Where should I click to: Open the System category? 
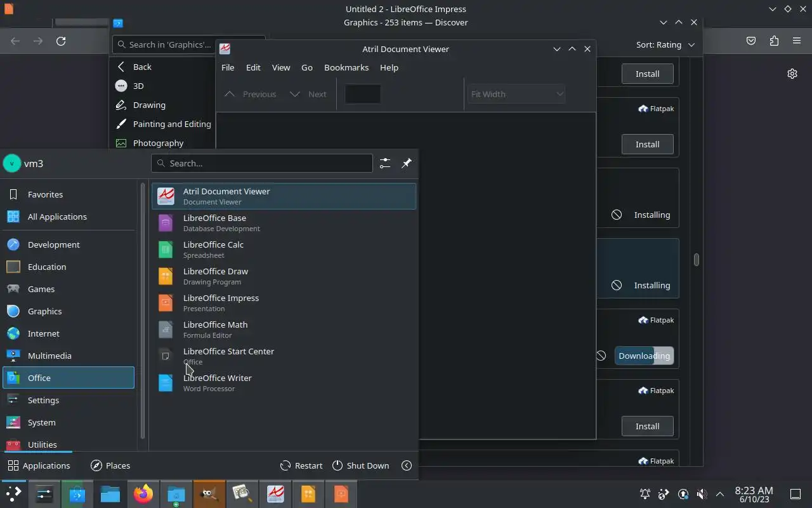click(69, 422)
